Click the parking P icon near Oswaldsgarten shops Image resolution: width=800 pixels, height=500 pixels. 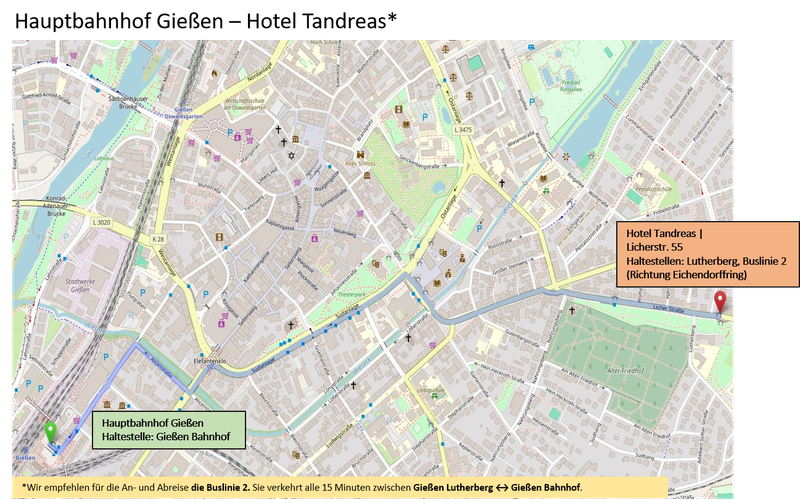230,134
